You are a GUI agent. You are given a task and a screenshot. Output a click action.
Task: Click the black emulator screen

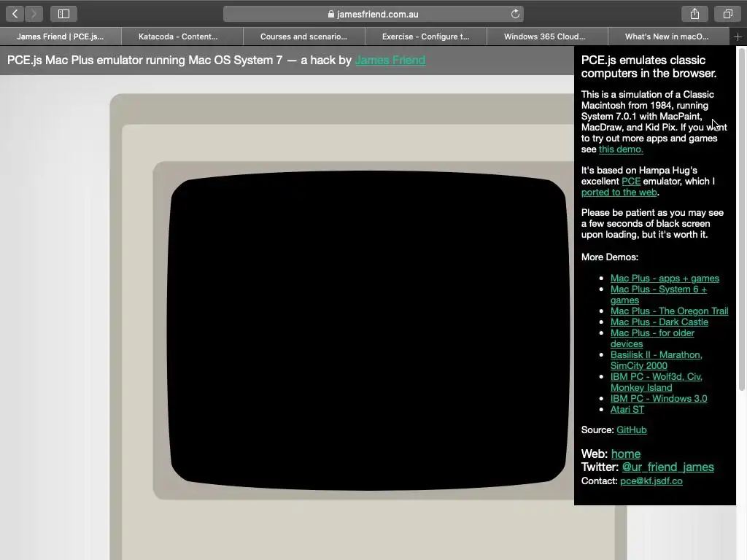click(369, 330)
